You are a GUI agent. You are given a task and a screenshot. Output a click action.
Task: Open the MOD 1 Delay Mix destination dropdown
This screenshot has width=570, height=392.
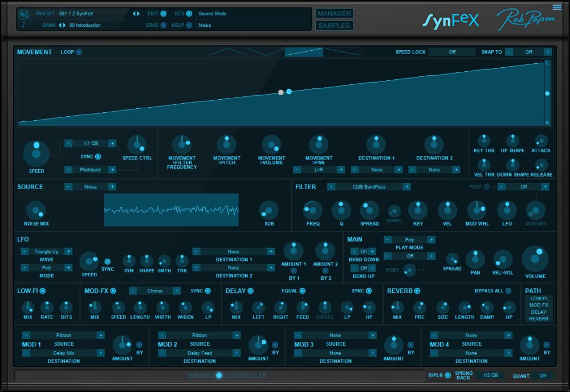point(63,353)
